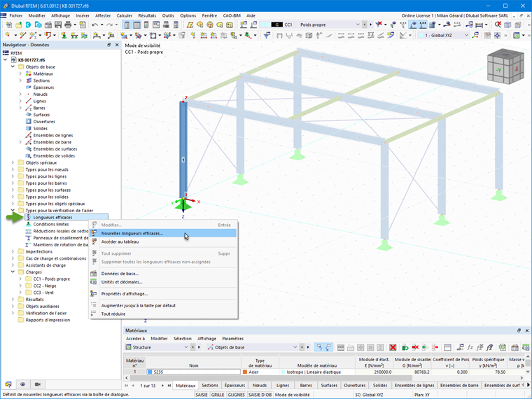Open the Poids propre load case dropdown
Screen dimensions: 532x399
[x=358, y=24]
